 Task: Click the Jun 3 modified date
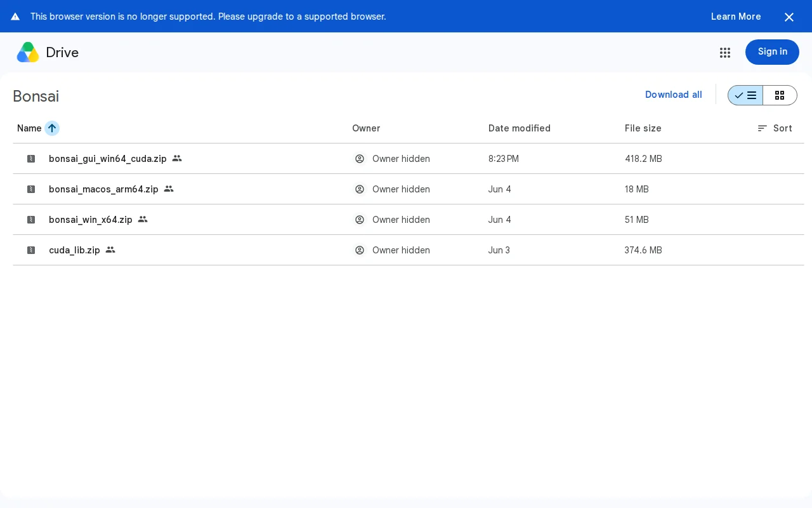(499, 250)
